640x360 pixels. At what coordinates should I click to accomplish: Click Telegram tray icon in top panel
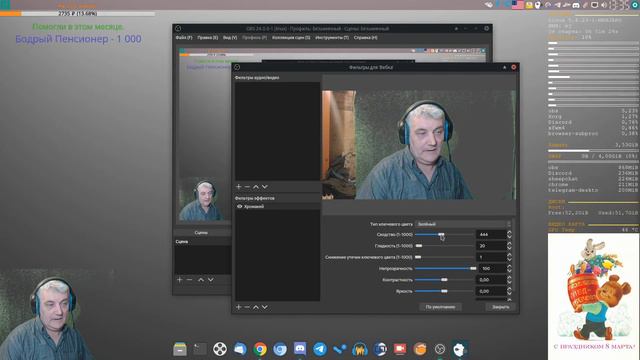pyautogui.click(x=557, y=5)
